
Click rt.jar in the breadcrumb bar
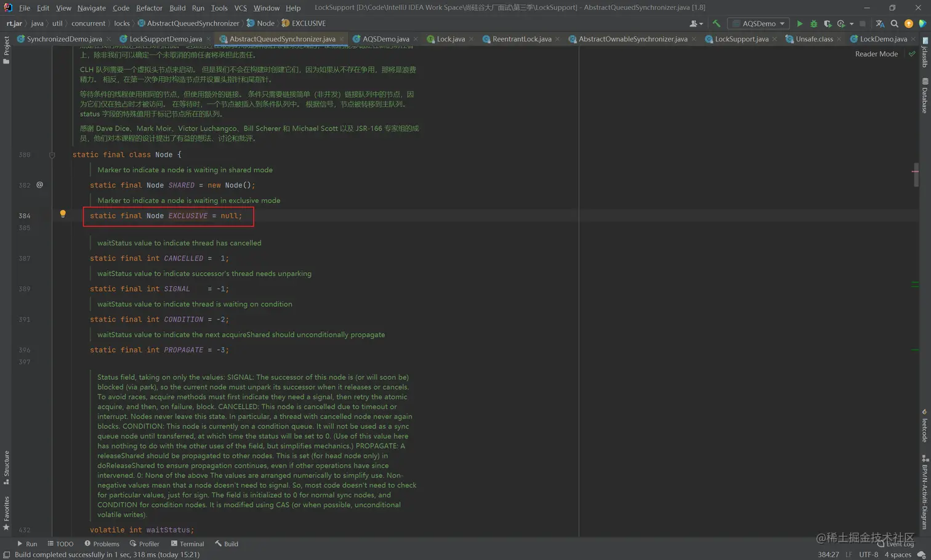pyautogui.click(x=14, y=23)
